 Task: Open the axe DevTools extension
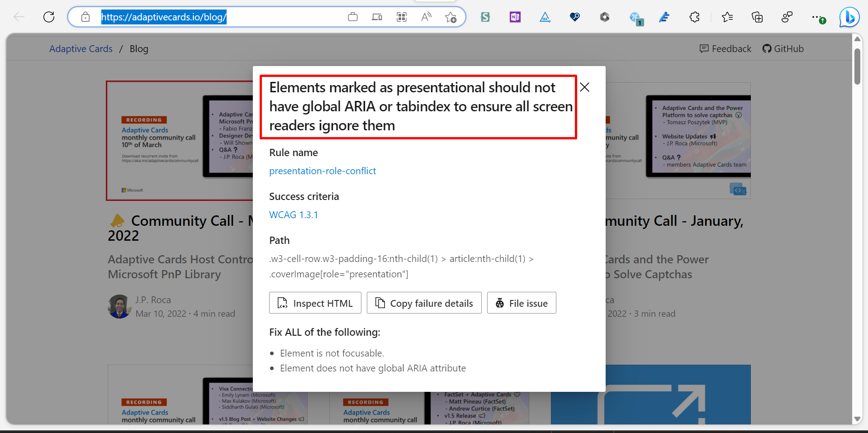coord(545,17)
